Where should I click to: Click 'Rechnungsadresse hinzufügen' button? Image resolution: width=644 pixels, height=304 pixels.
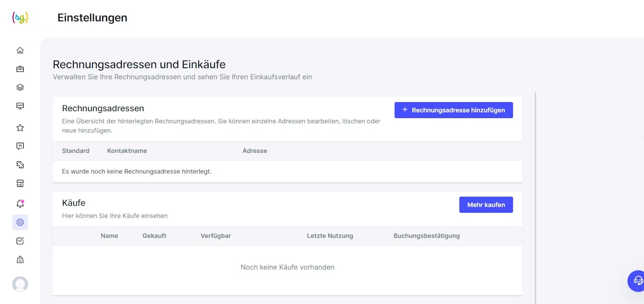453,110
